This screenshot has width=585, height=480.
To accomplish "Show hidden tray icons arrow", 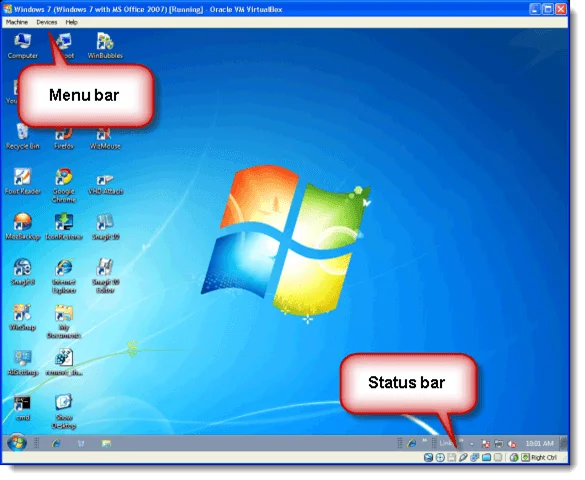I will [472, 444].
